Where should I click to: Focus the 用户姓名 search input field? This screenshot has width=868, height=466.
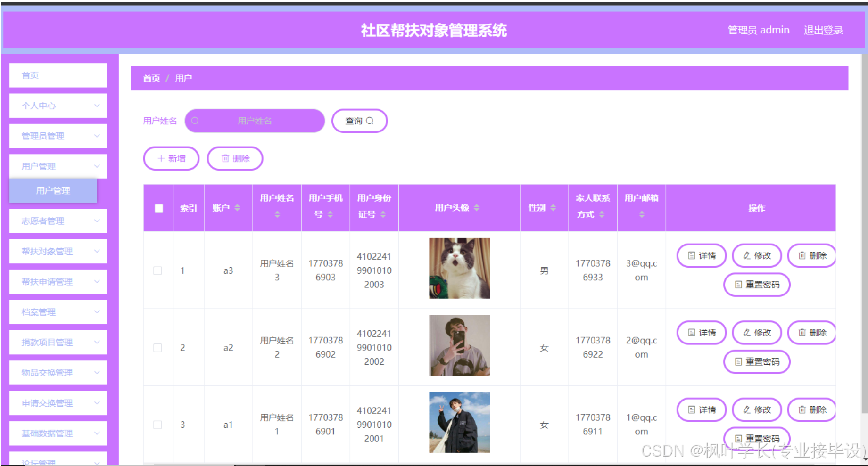(255, 121)
